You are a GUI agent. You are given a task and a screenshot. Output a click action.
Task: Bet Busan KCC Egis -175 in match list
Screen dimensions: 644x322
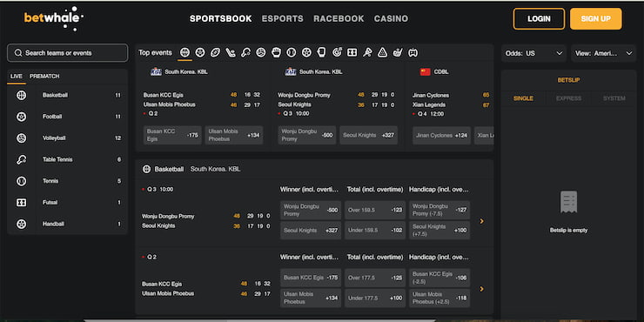click(x=311, y=278)
